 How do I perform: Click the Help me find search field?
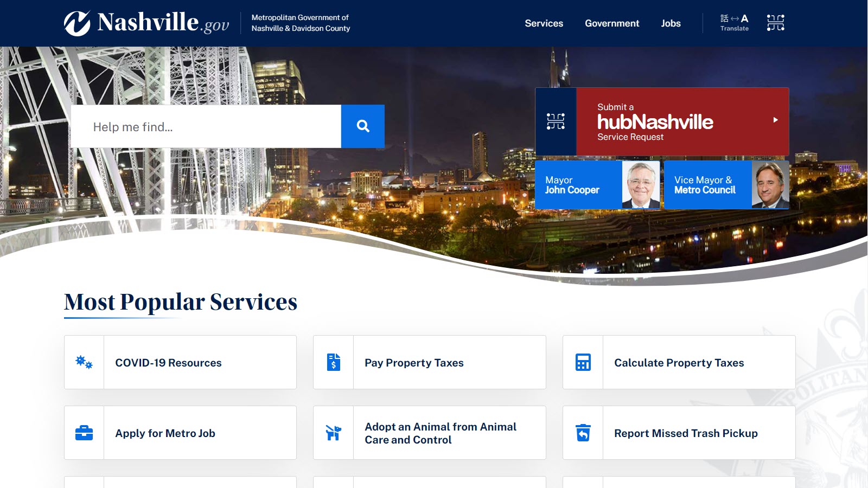(x=206, y=126)
